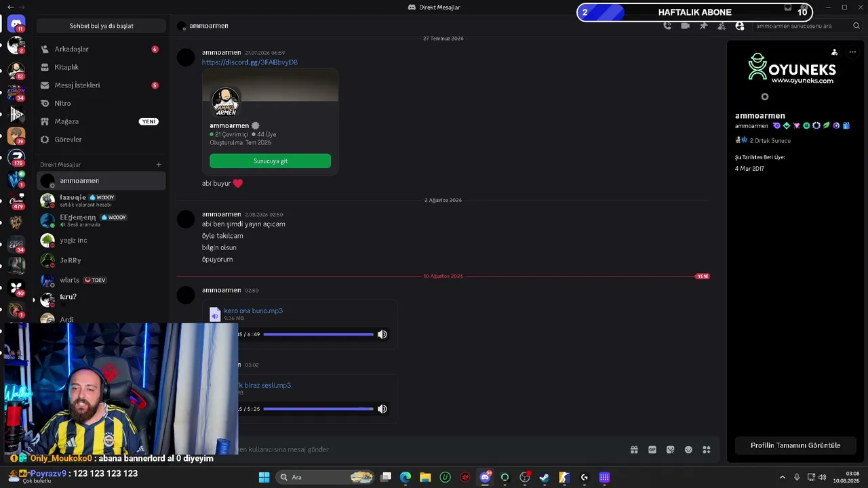
Task: Open the Windows Start menu
Action: point(264,477)
